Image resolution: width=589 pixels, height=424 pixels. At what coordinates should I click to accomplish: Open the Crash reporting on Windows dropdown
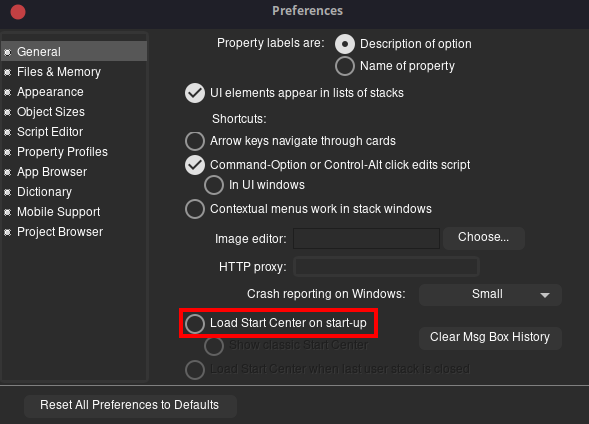click(x=490, y=294)
